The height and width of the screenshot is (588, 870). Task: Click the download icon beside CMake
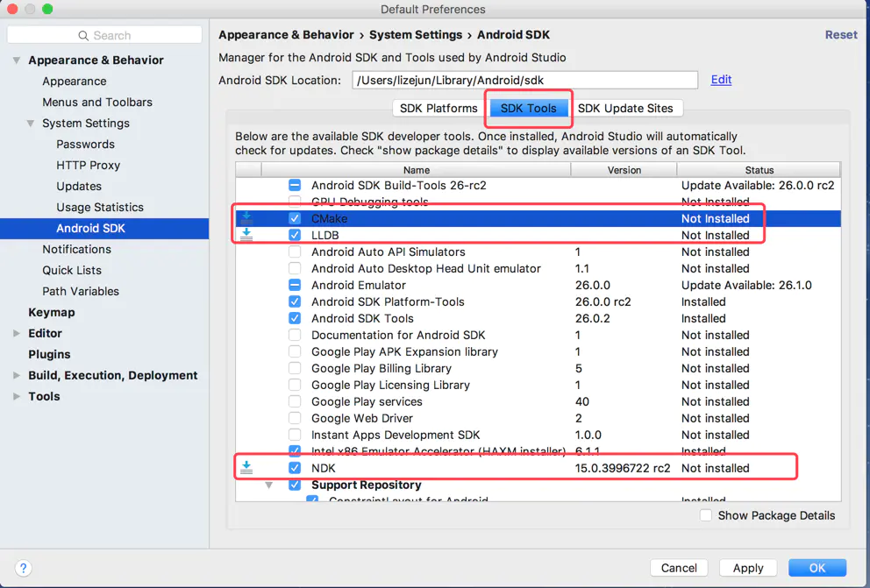click(x=246, y=218)
